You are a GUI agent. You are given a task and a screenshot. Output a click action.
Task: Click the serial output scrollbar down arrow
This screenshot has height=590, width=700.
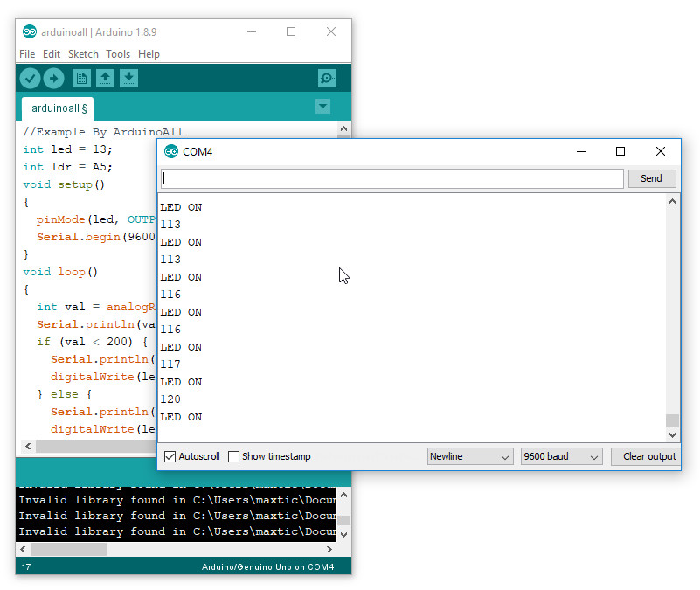pyautogui.click(x=672, y=434)
